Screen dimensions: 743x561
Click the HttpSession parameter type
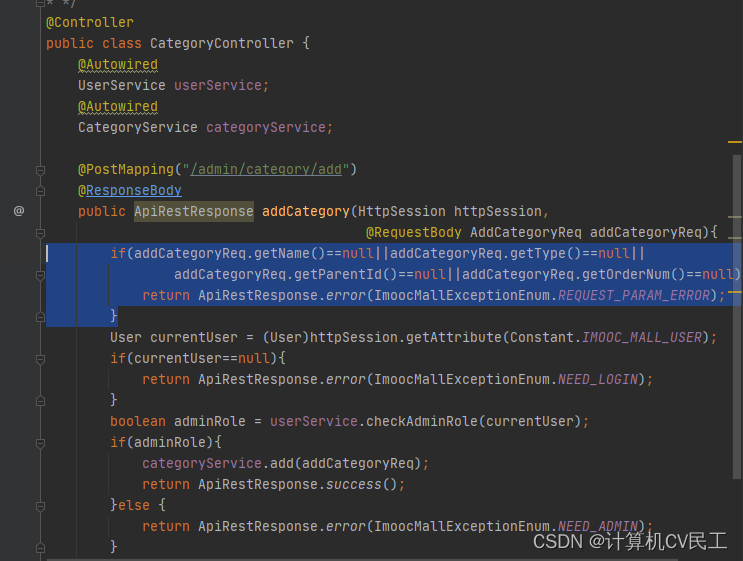[402, 211]
